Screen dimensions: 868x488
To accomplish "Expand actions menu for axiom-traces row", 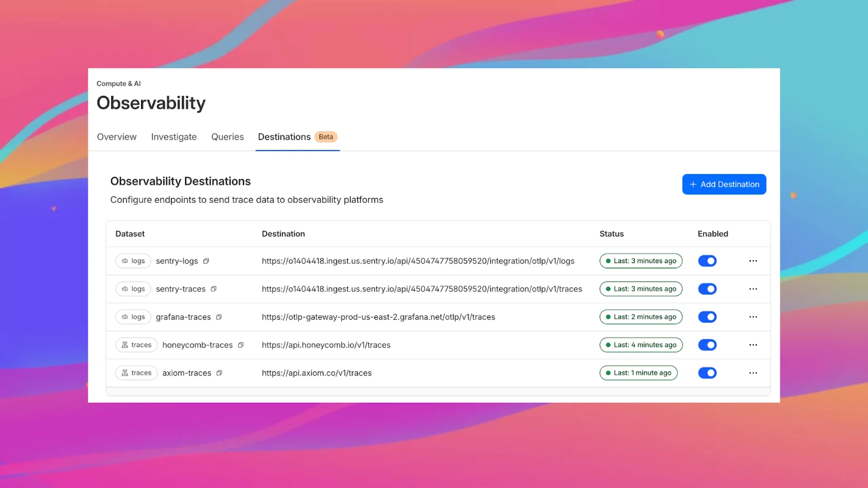I will tap(753, 373).
